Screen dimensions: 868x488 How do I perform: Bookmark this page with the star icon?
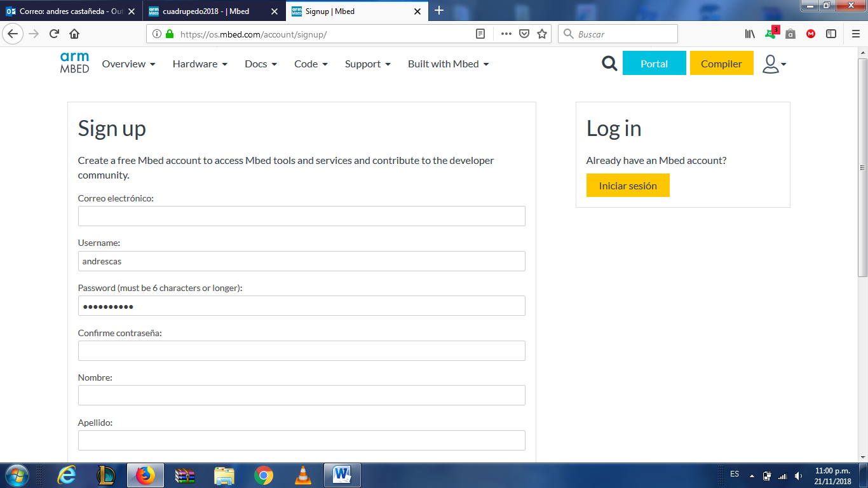(542, 34)
